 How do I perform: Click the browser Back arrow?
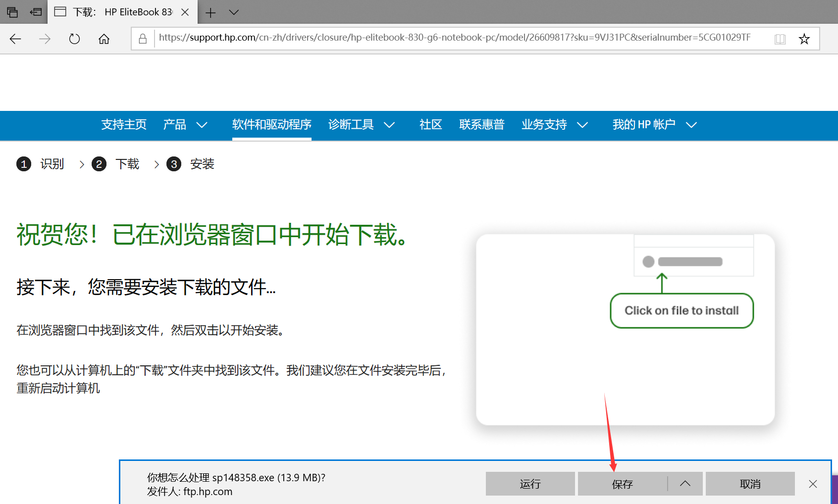15,39
